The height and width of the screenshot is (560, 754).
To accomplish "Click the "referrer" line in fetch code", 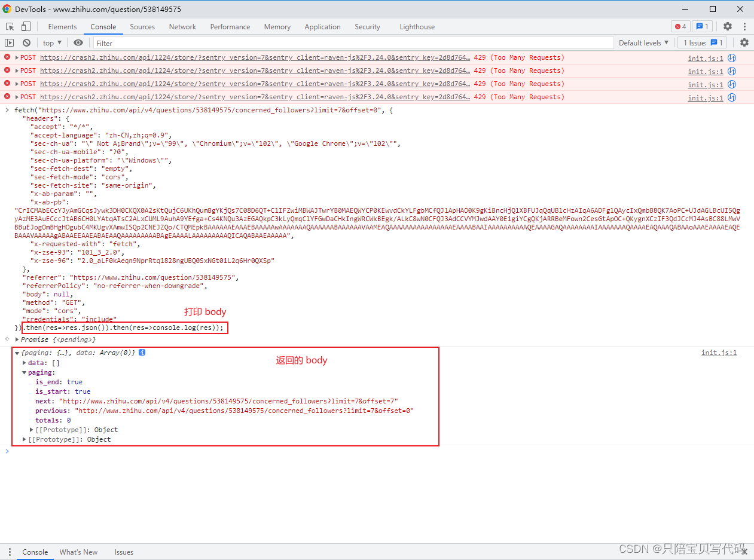I will click(130, 277).
